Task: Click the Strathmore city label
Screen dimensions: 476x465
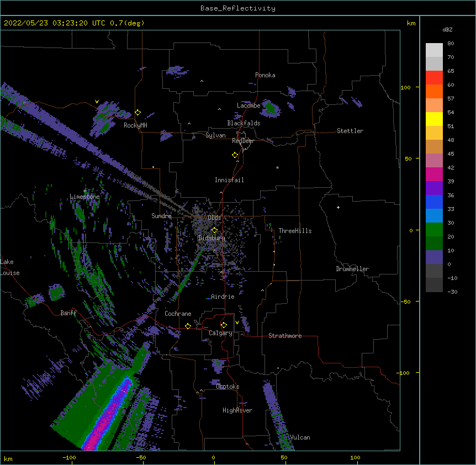Action: [x=285, y=336]
